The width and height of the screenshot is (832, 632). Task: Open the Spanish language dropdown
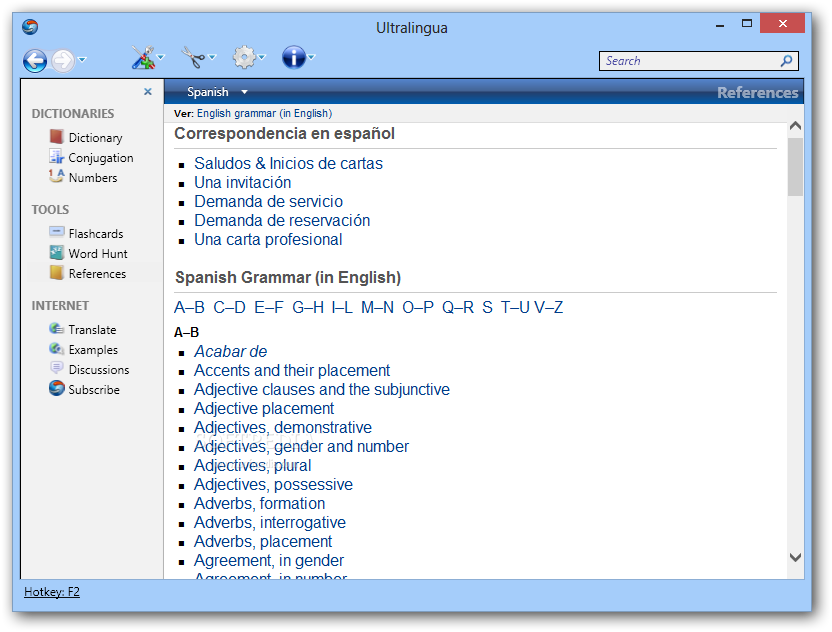(216, 92)
